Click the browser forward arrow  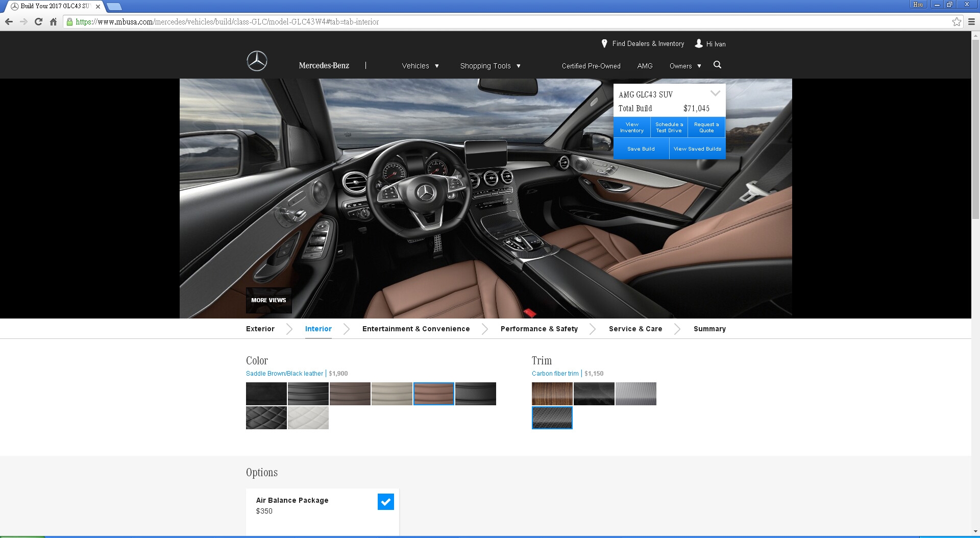23,21
